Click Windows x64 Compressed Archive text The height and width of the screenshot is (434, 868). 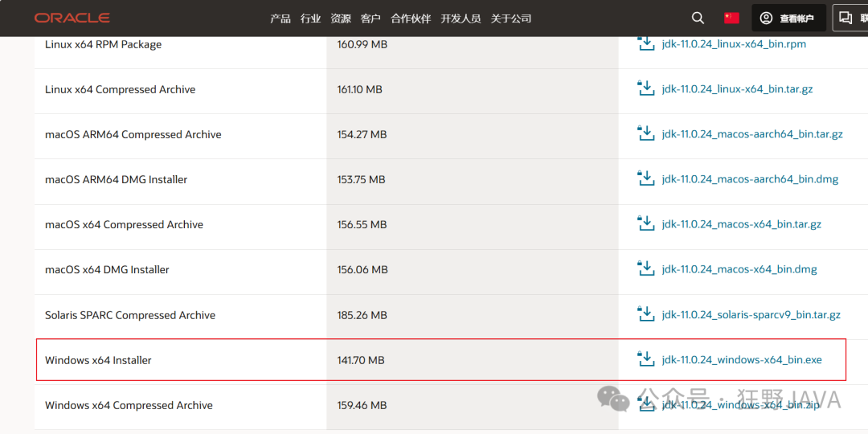point(129,405)
